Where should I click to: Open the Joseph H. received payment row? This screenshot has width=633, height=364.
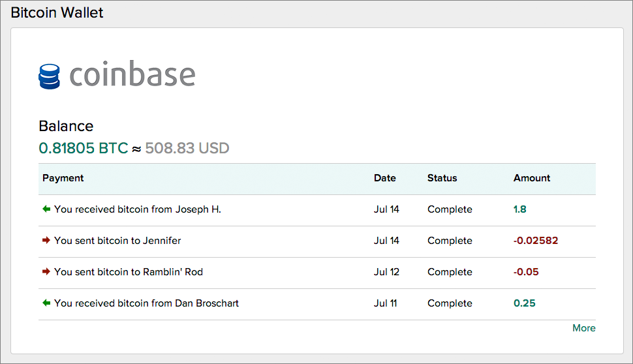pos(317,210)
